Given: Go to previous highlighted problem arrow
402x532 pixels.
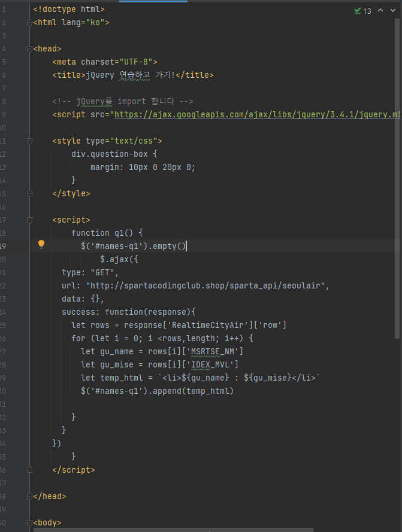Looking at the screenshot, I should click(380, 11).
